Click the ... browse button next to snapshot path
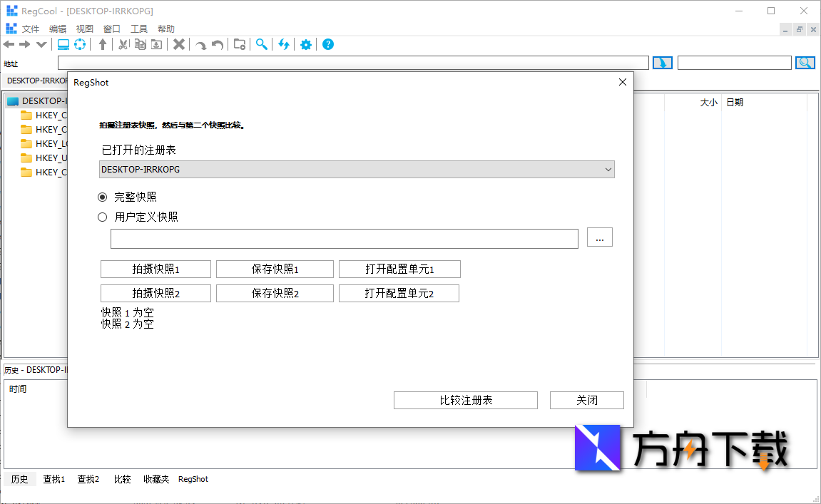 (x=599, y=237)
